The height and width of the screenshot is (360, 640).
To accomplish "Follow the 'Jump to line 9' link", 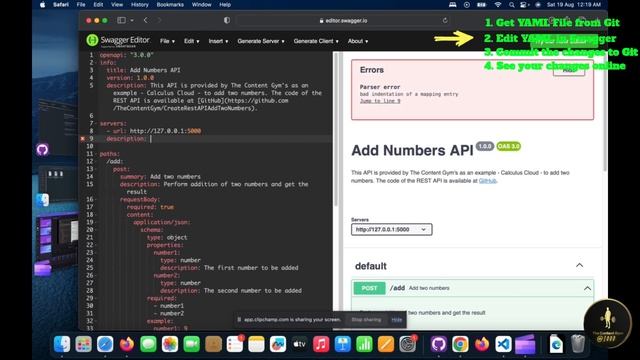I will point(380,101).
